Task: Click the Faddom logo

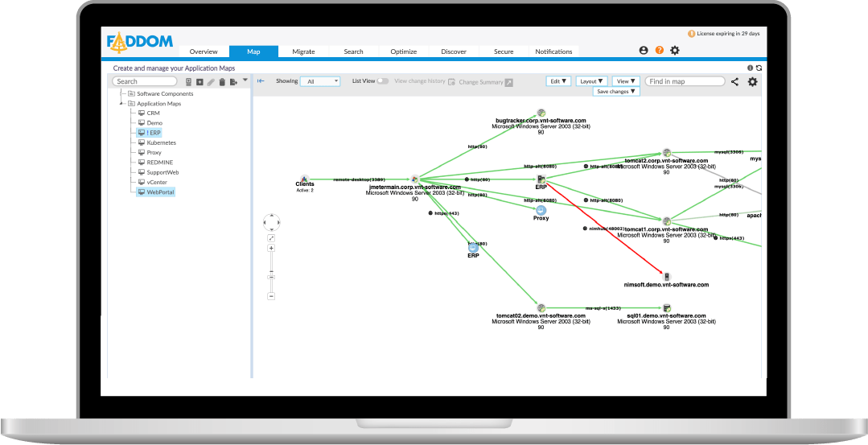Action: pos(139,43)
